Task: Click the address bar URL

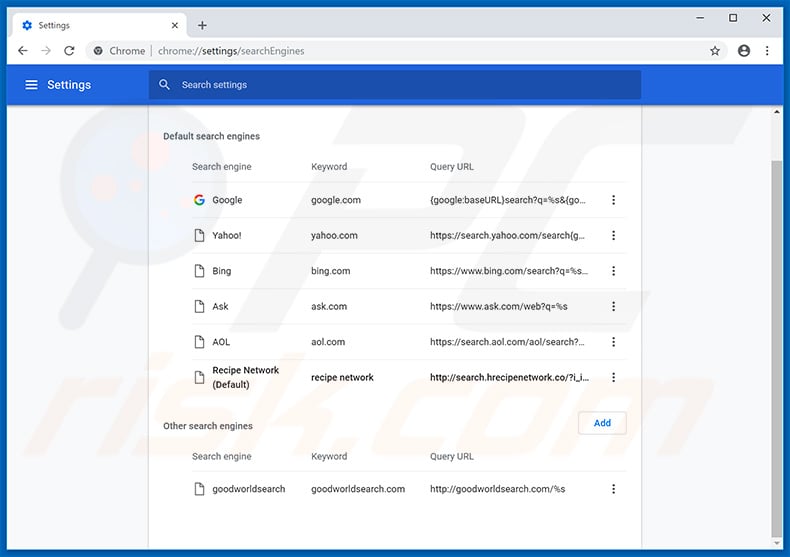Action: 231,51
